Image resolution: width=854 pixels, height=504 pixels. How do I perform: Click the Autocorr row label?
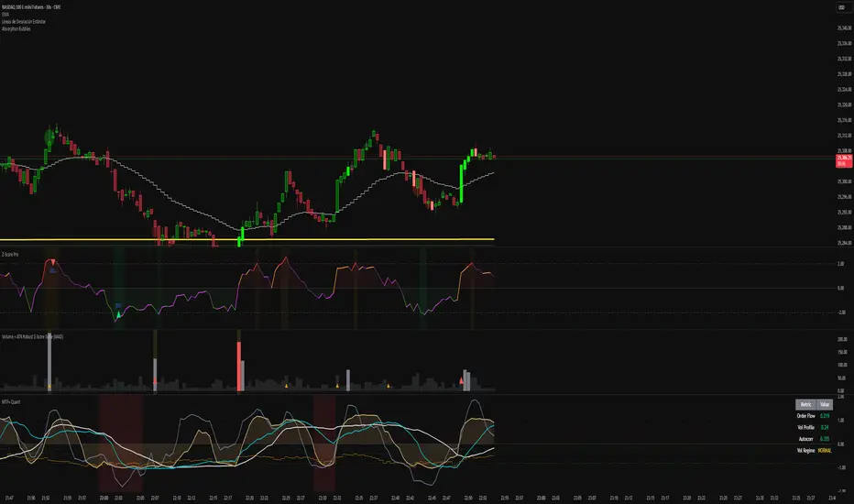pos(806,439)
